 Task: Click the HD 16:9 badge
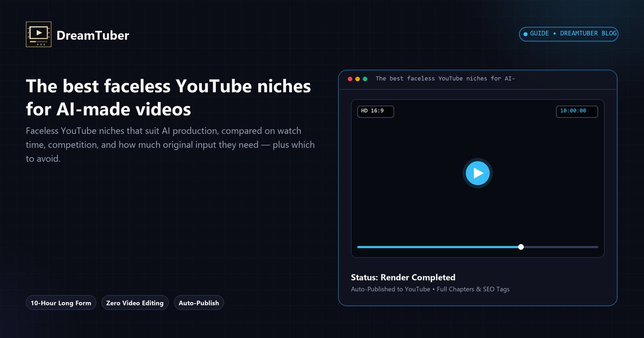[x=376, y=111]
